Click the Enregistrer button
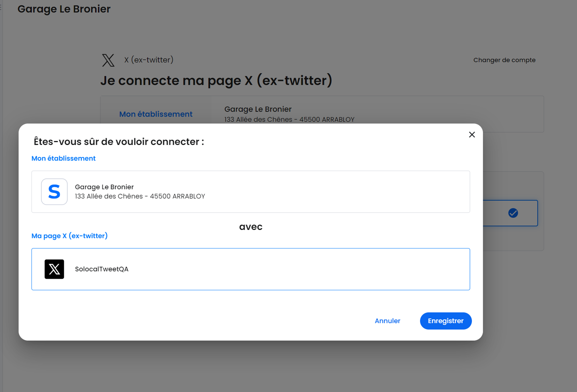The image size is (577, 392). coord(445,321)
